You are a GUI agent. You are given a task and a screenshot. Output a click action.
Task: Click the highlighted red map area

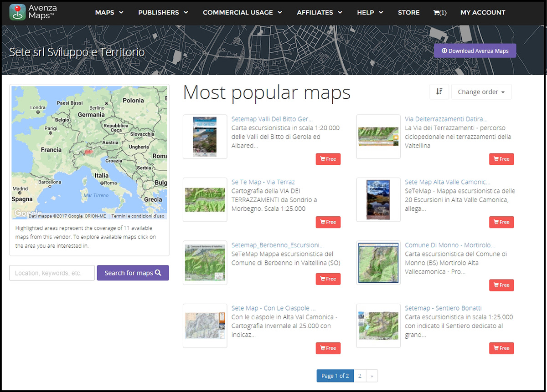click(88, 153)
